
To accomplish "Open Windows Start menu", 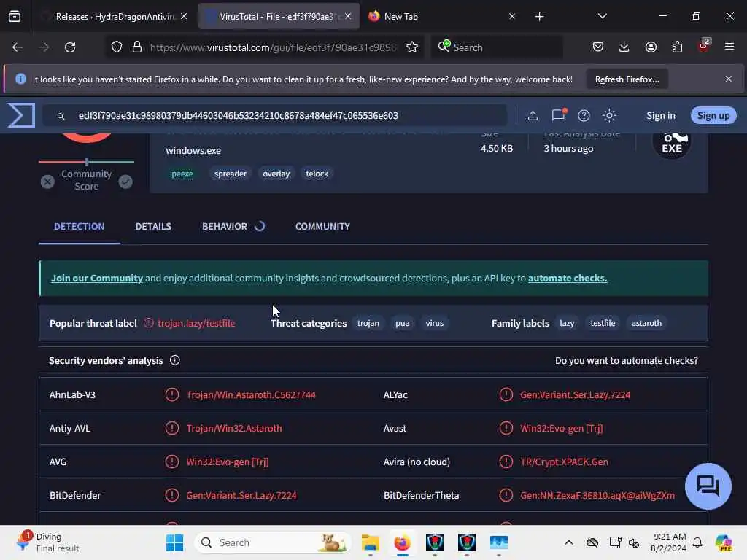I will 174,542.
